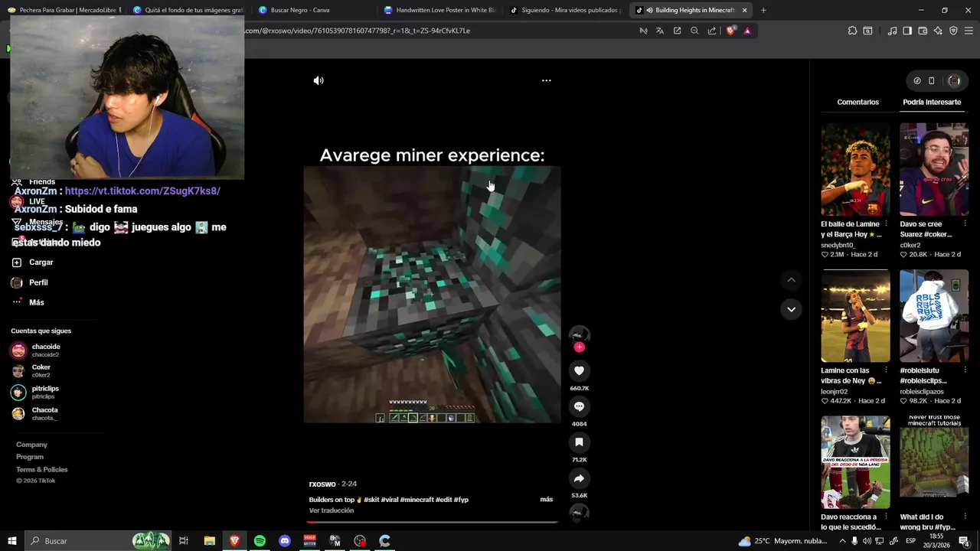The height and width of the screenshot is (551, 980).
Task: Open Spotify from the taskbar
Action: coord(260,541)
